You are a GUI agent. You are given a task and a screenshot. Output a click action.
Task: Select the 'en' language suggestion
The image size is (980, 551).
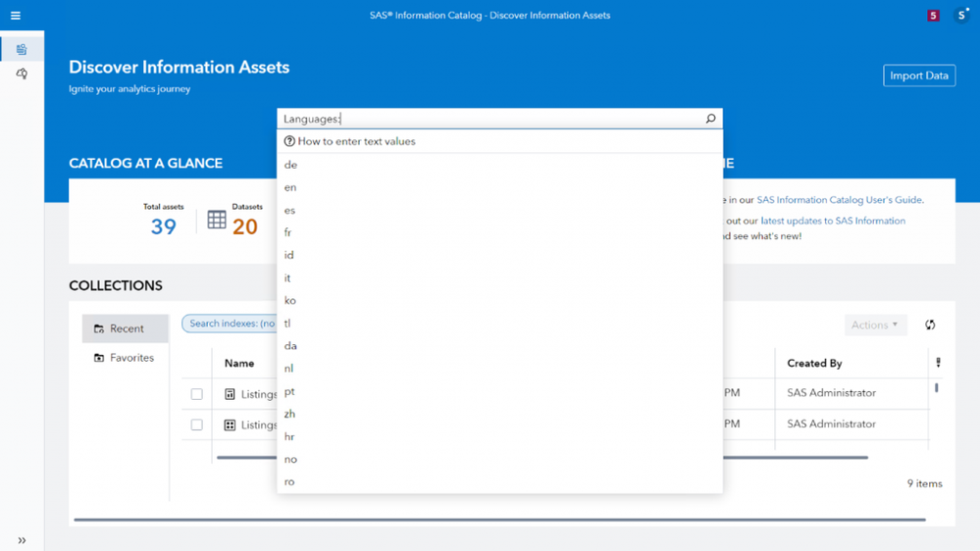(500, 187)
